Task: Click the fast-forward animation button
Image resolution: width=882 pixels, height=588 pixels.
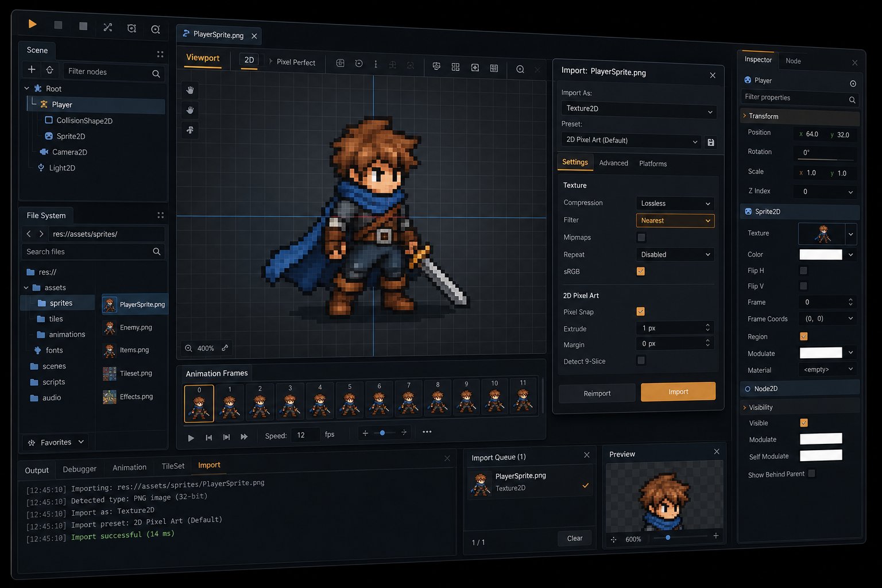Action: (244, 436)
